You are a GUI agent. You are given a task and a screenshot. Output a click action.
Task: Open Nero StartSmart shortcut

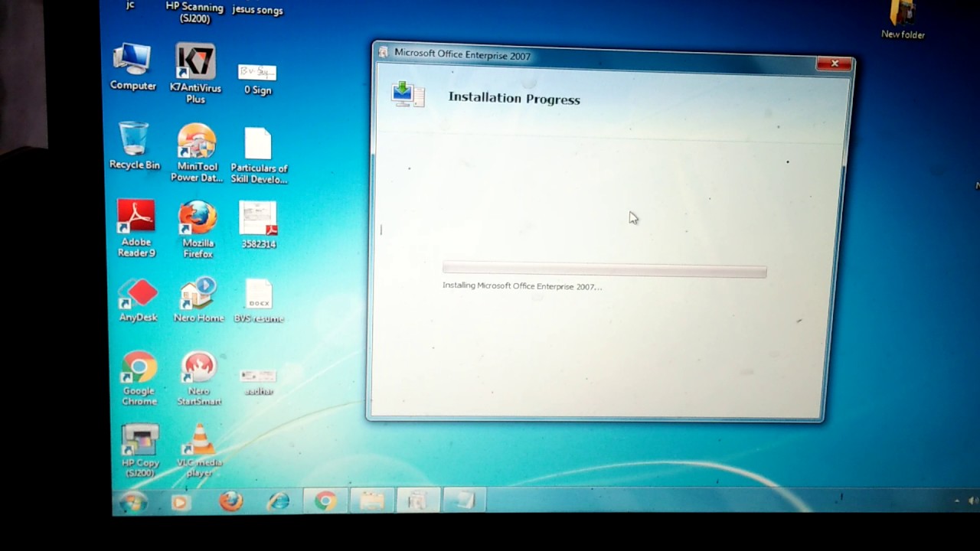pos(198,378)
